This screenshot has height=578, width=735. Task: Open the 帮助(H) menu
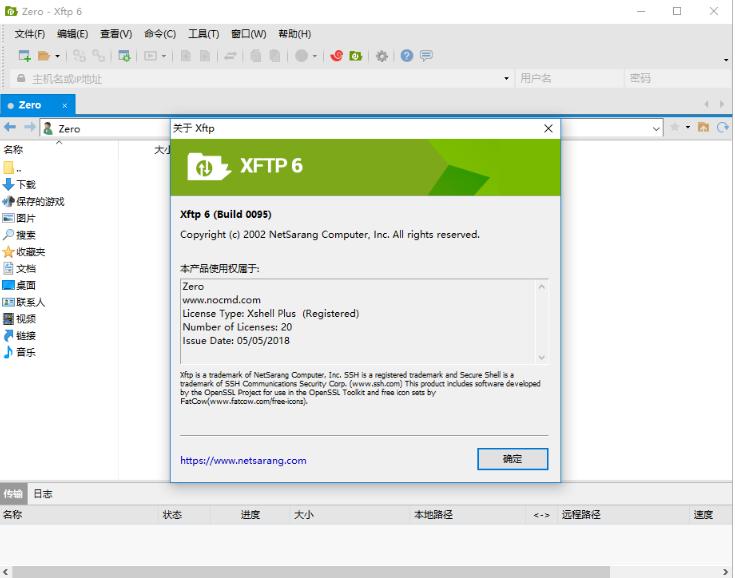294,34
